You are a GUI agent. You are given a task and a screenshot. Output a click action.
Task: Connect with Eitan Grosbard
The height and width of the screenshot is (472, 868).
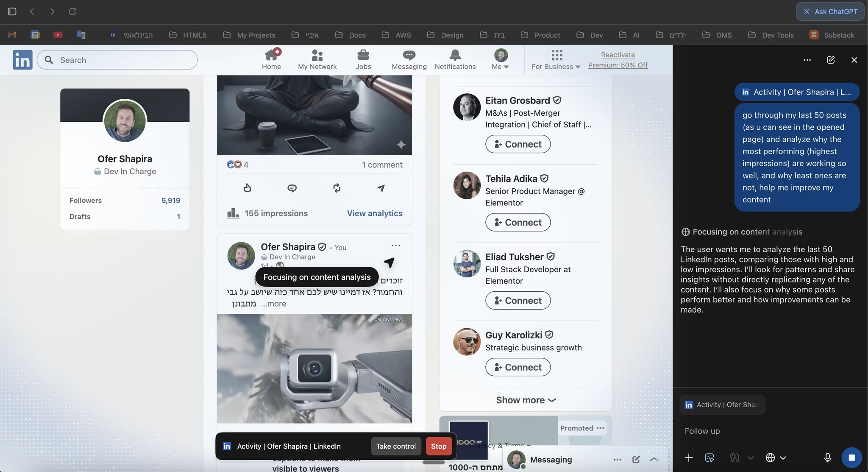pos(518,144)
